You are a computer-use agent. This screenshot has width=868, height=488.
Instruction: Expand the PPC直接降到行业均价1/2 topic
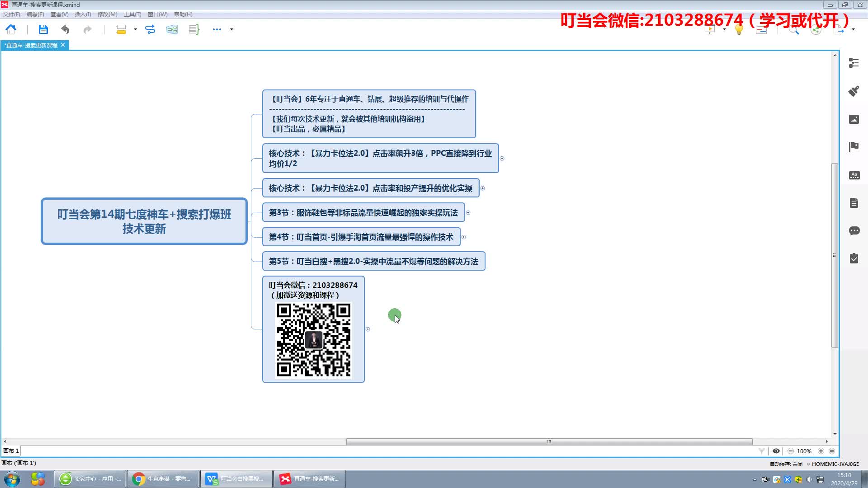(502, 159)
